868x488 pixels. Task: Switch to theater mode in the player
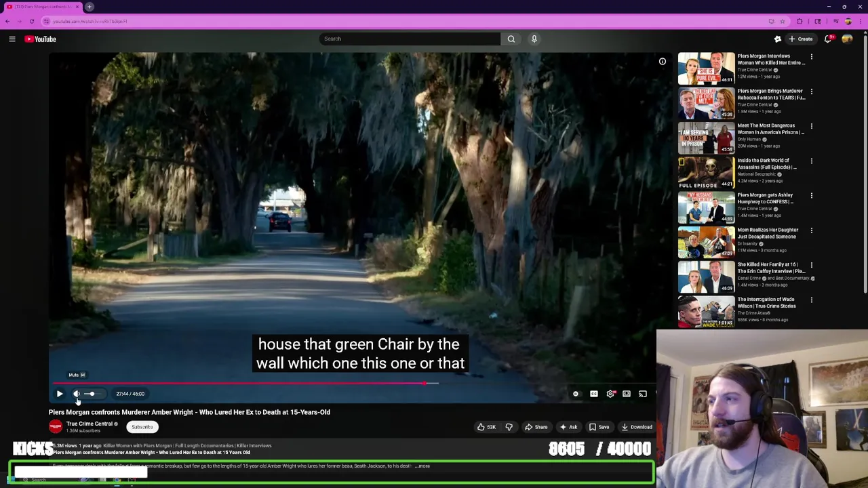pyautogui.click(x=627, y=394)
